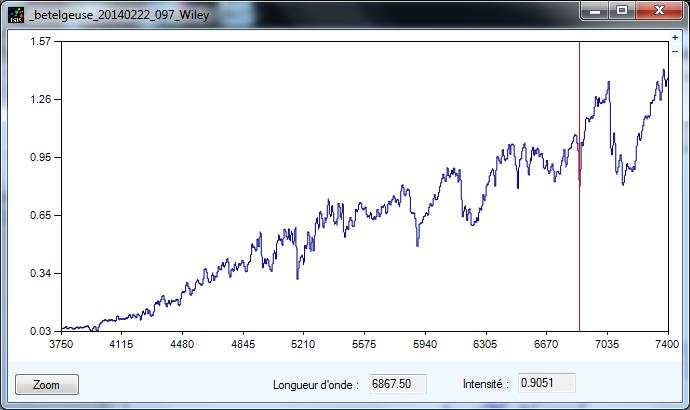Click the 3750 label on wavelength axis
This screenshot has width=690, height=410.
(61, 343)
